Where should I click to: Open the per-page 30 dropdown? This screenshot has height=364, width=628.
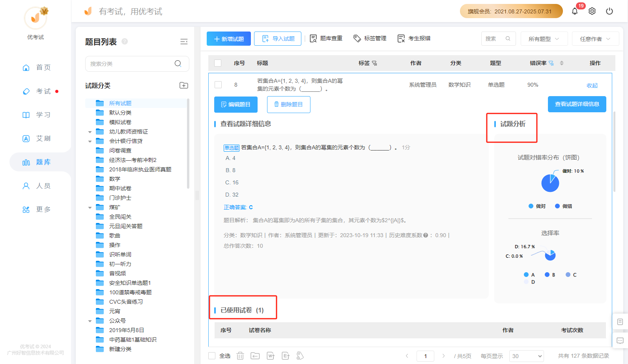527,356
